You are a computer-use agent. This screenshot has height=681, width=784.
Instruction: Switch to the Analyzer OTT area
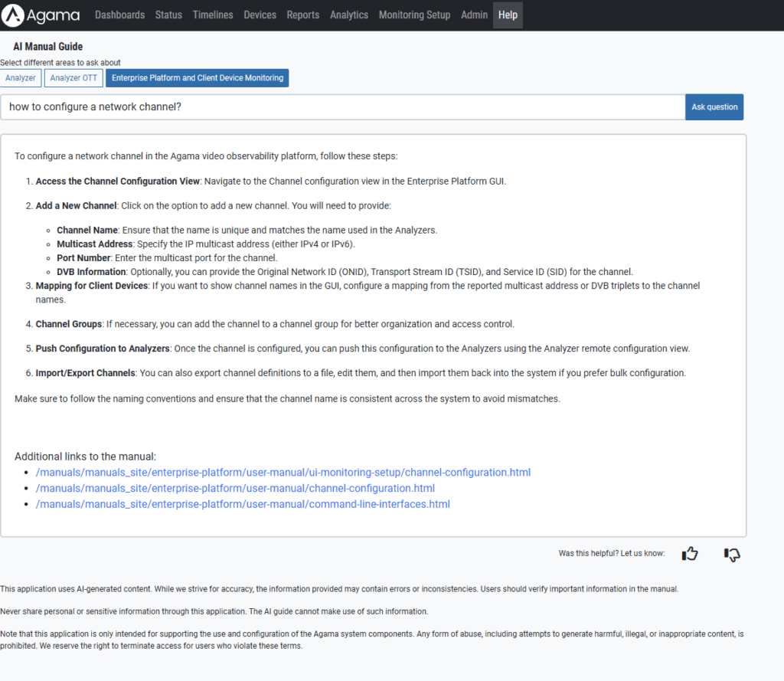point(73,77)
